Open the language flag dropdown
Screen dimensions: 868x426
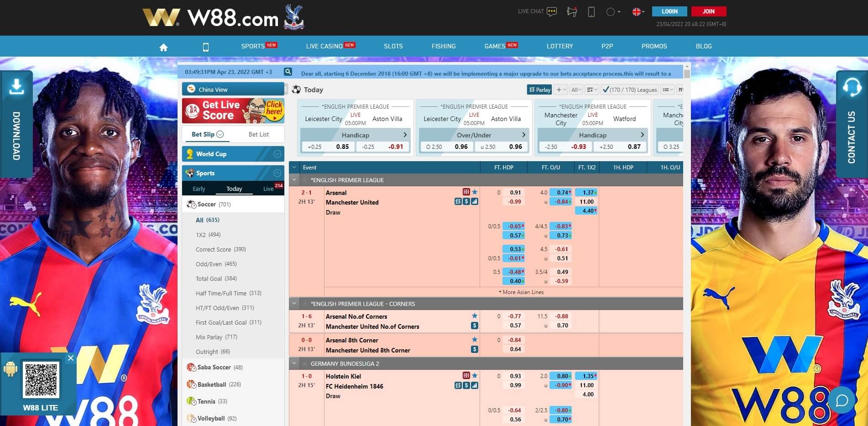tap(637, 11)
